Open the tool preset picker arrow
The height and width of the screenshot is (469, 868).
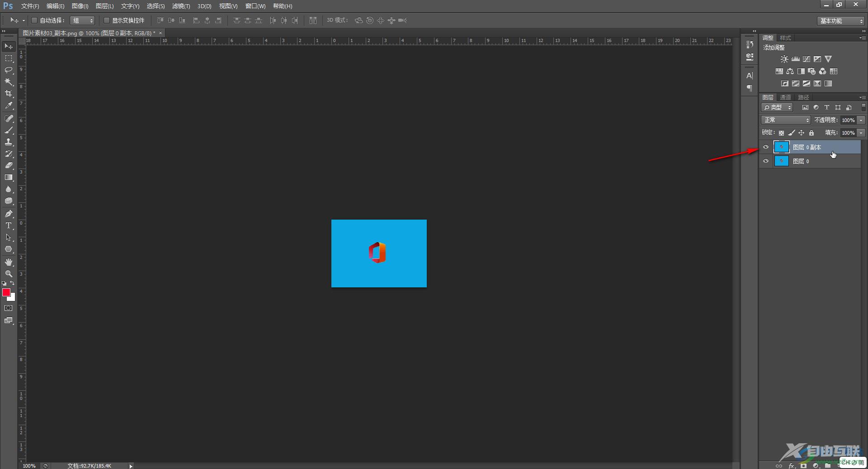tap(24, 20)
